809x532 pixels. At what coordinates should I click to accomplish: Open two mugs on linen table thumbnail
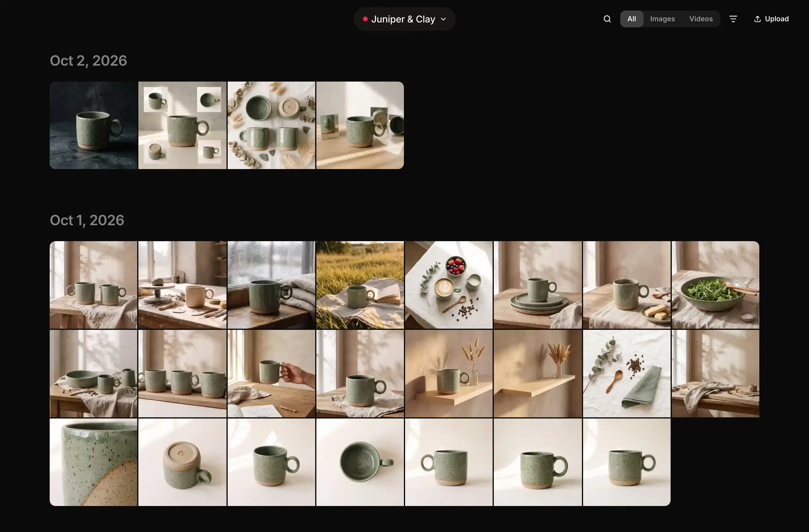[x=93, y=285]
